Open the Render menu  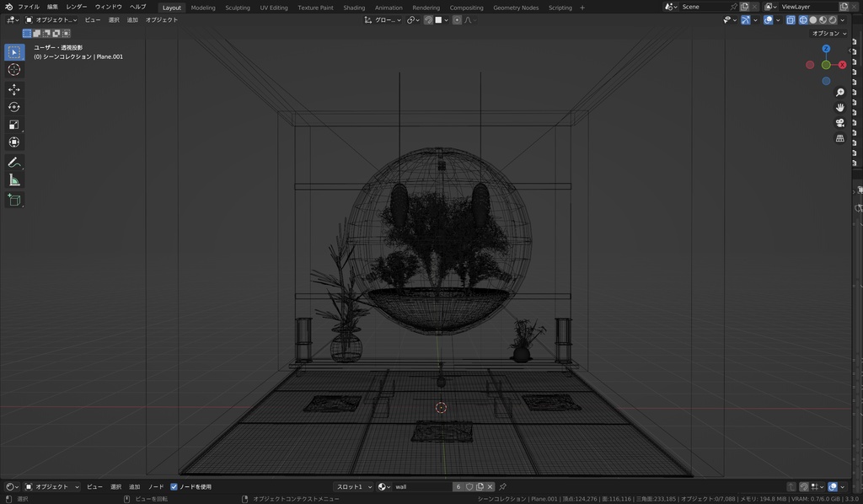[x=77, y=7]
